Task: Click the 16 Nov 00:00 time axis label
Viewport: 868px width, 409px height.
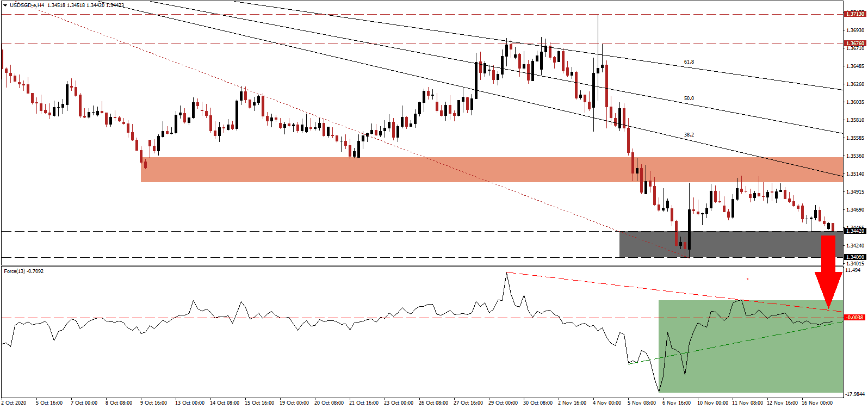Action: (x=817, y=403)
